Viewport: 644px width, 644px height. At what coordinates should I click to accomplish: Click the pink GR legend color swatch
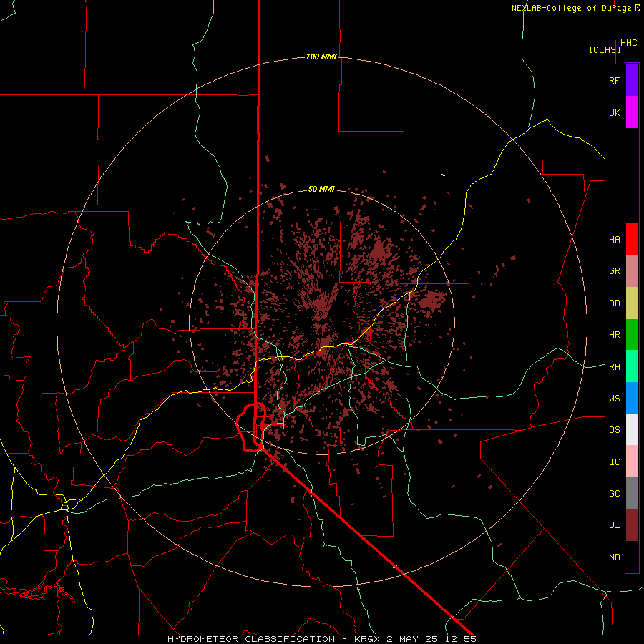[x=632, y=271]
